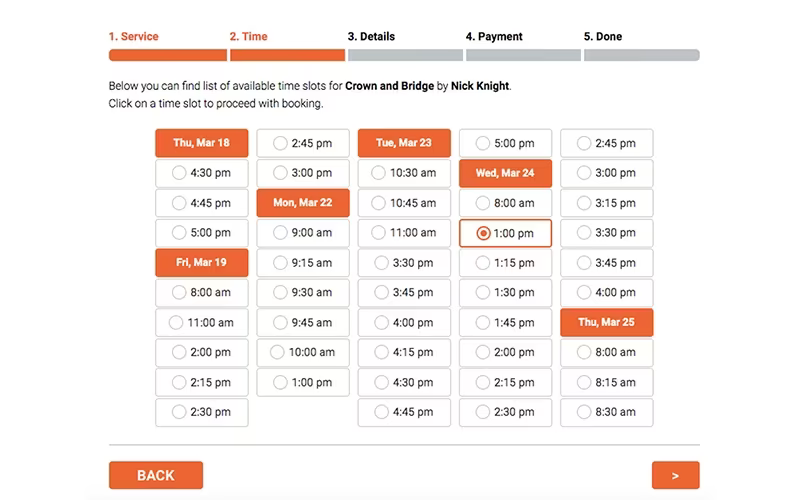Screen dimensions: 800x500
Task: Choose 4:45 pm on Tue, Mar 23
Action: (x=404, y=412)
